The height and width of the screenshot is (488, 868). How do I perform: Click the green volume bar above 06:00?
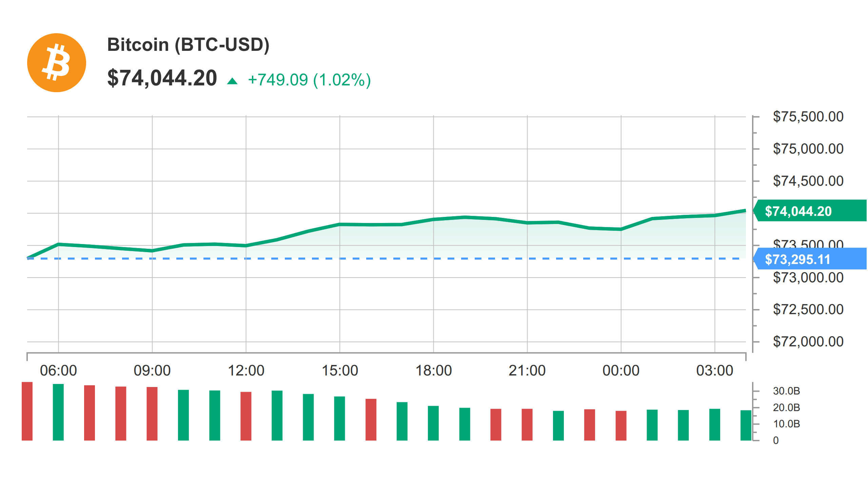tap(58, 412)
